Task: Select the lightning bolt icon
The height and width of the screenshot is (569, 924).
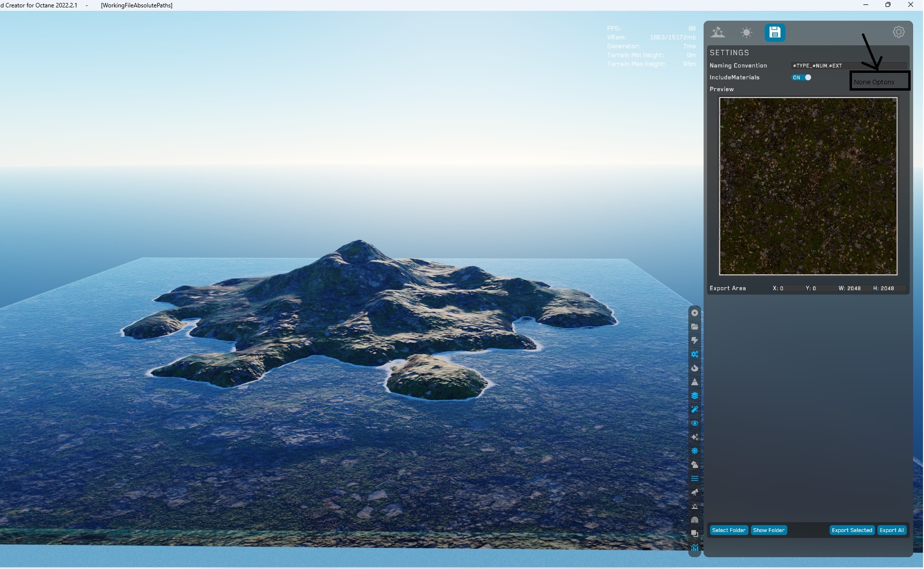Action: 695,340
